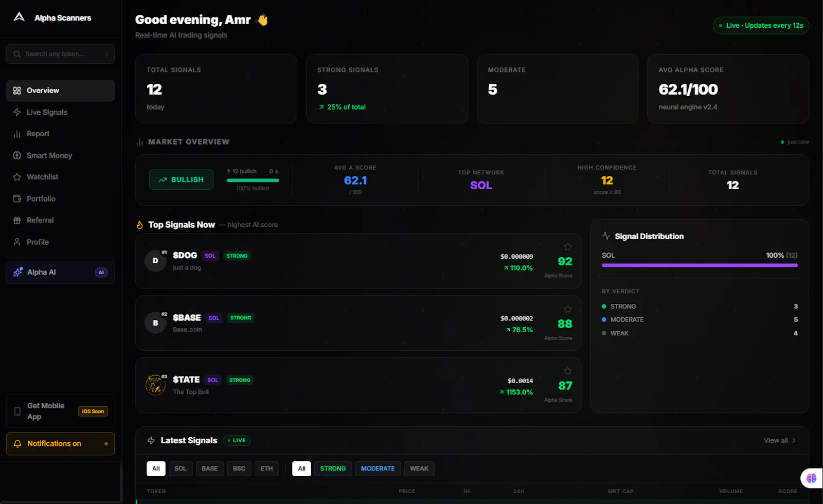The image size is (823, 504).
Task: Filter latest signals by ETH network
Action: click(x=266, y=469)
